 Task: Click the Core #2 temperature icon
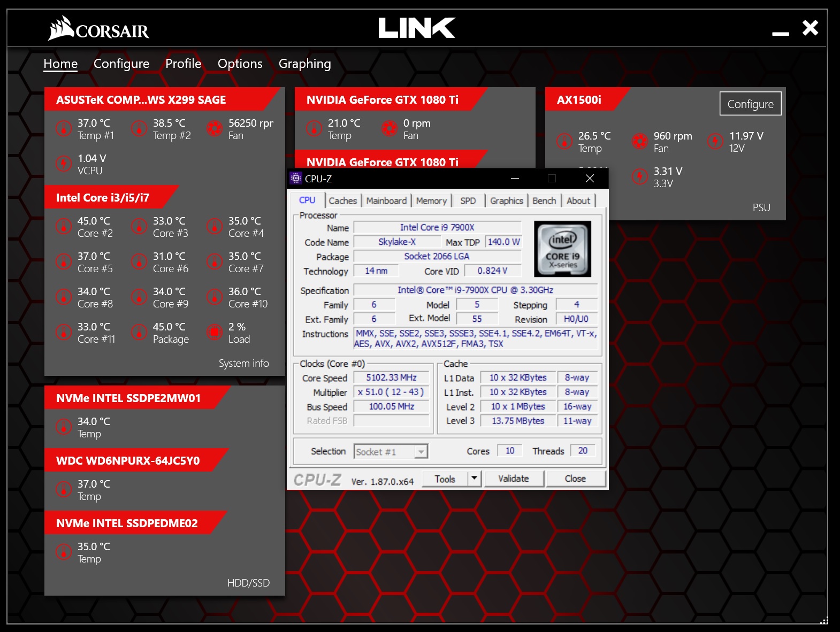click(64, 226)
